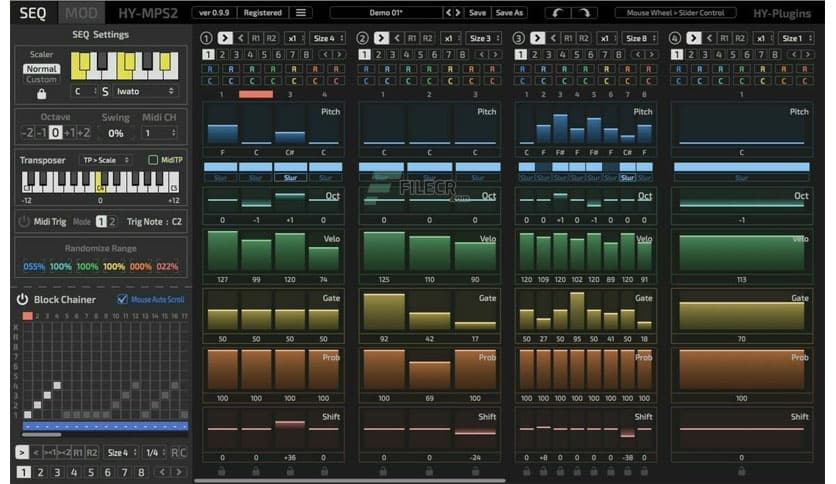This screenshot has width=836, height=484.
Task: Click the Registered button
Action: pos(262,12)
